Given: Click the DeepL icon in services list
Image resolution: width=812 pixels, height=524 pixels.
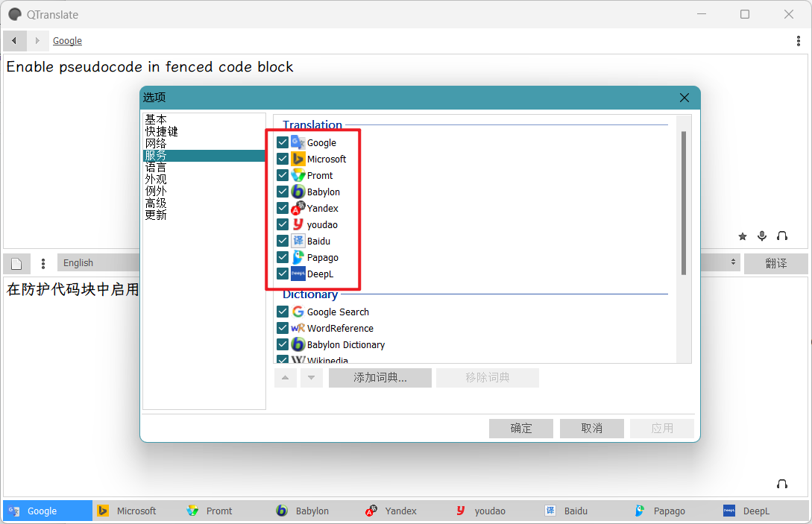Looking at the screenshot, I should point(298,274).
